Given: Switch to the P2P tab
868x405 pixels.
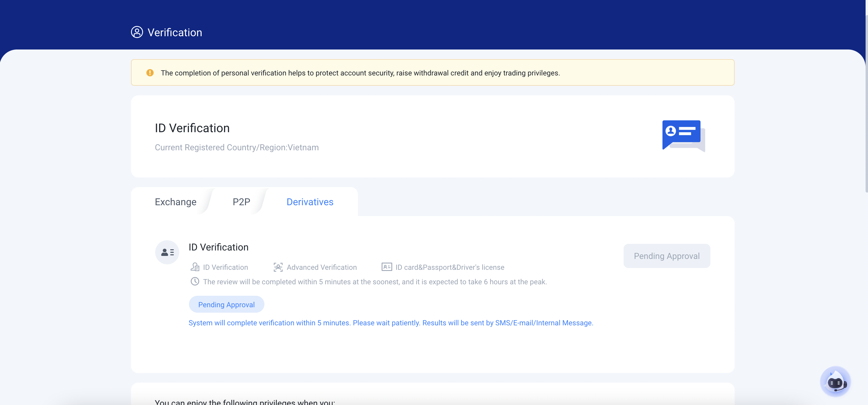Looking at the screenshot, I should [x=241, y=202].
